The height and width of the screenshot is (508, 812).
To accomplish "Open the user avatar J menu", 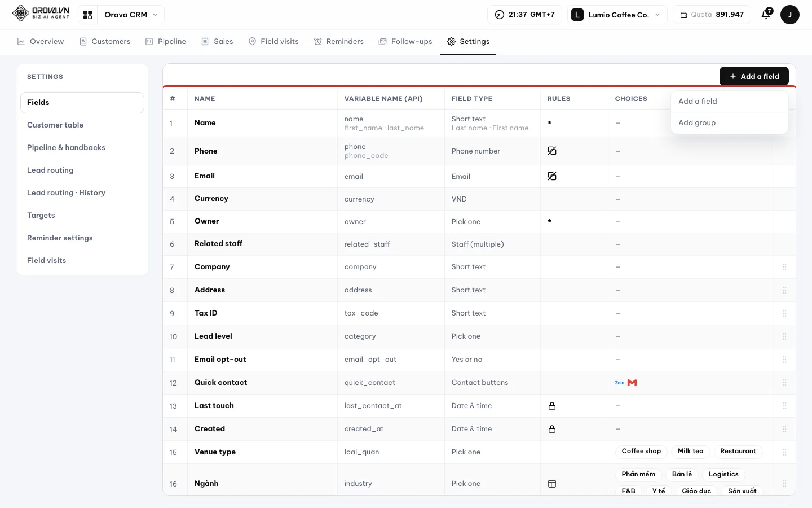I will [x=789, y=15].
